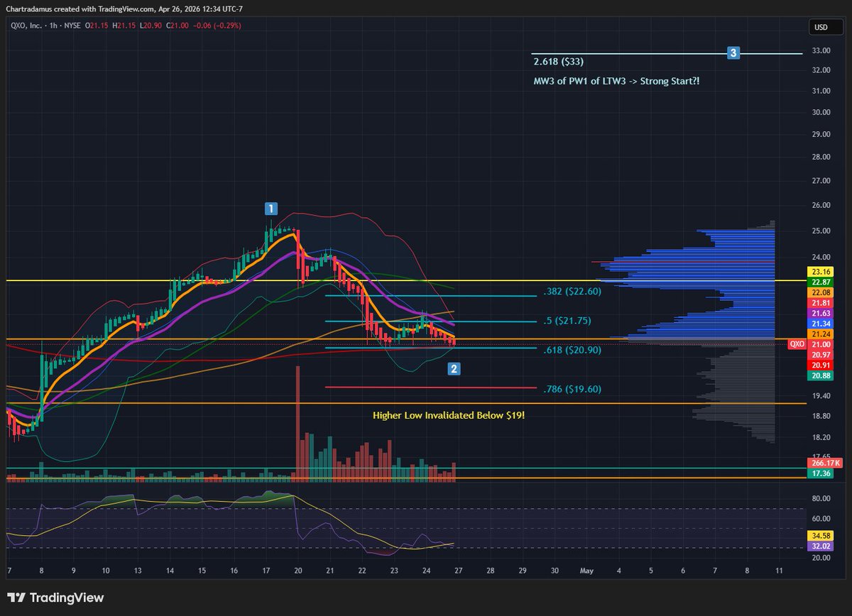852x616 pixels.
Task: Select the '.786 ($19.60)' Fibonacci label
Action: click(x=572, y=389)
